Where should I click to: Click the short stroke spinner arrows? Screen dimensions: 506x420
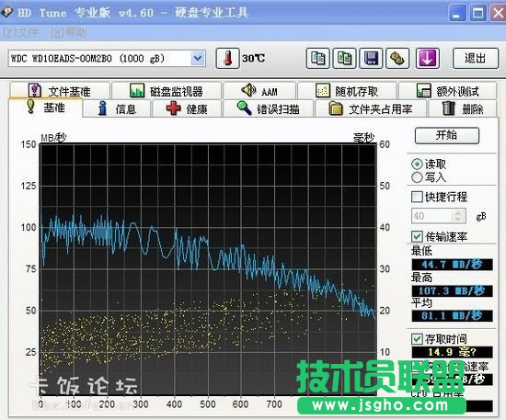click(x=458, y=216)
